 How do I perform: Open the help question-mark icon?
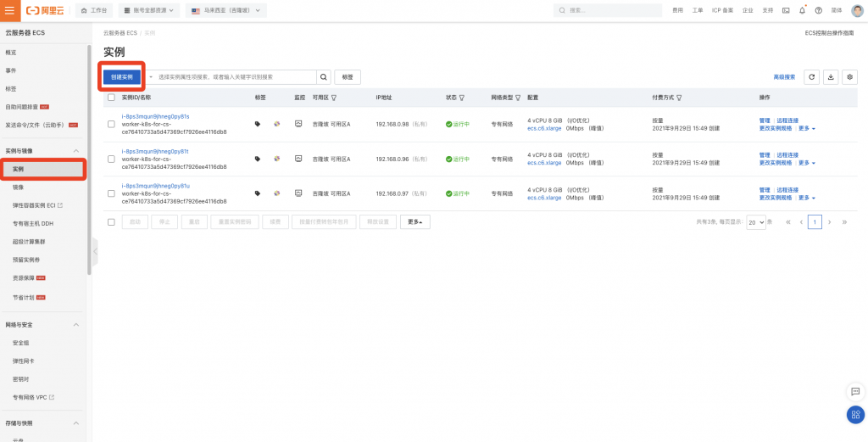point(818,10)
